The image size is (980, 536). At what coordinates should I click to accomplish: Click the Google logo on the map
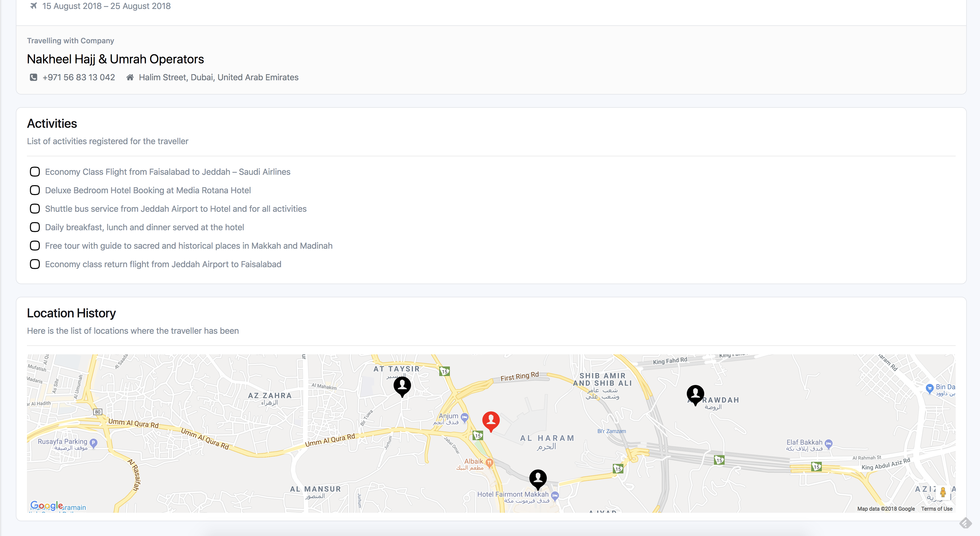pos(46,506)
